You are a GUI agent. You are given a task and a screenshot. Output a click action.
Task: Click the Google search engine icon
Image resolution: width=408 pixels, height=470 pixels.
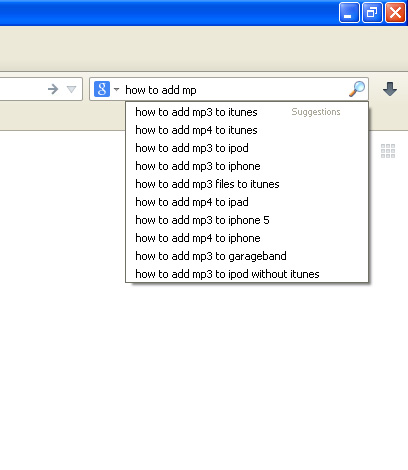[102, 89]
